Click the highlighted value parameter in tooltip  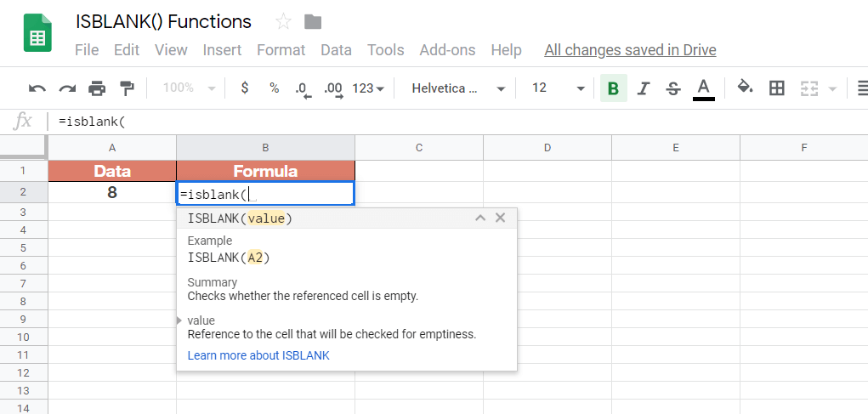(266, 218)
